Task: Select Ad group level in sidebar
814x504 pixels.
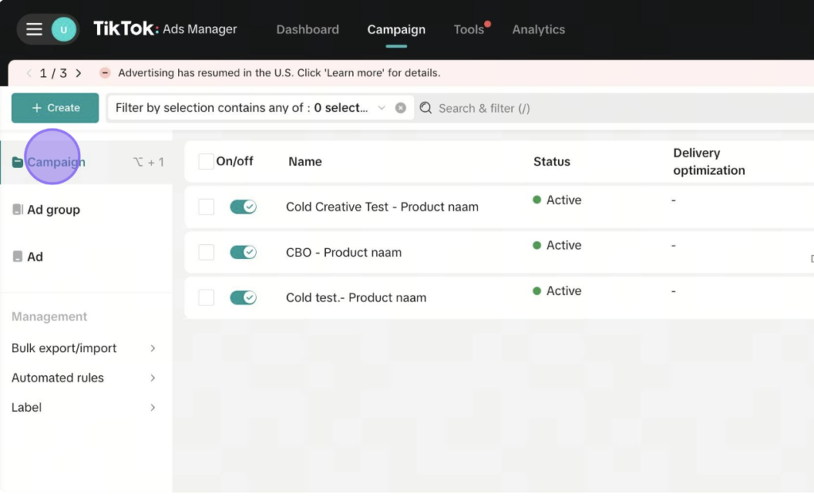Action: coord(53,210)
